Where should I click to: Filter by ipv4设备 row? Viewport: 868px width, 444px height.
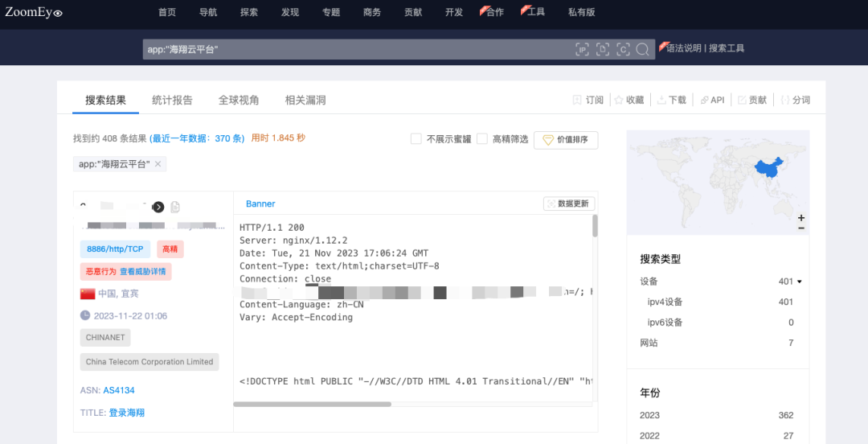718,302
